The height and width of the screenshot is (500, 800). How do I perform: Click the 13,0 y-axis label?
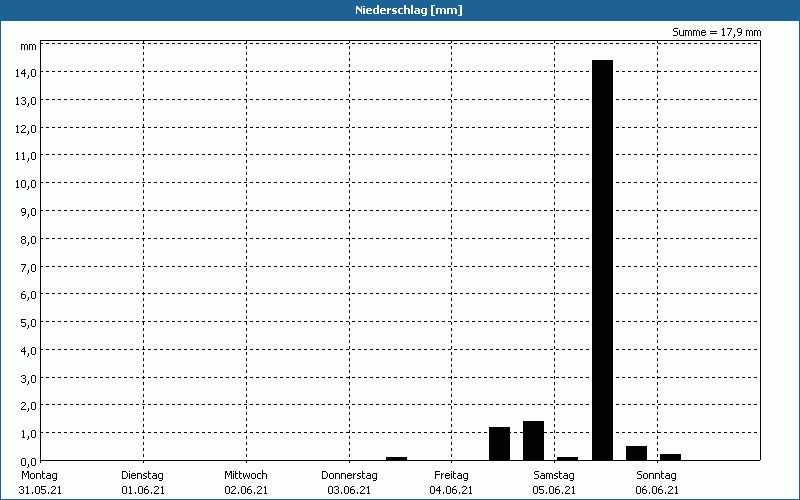coord(26,101)
